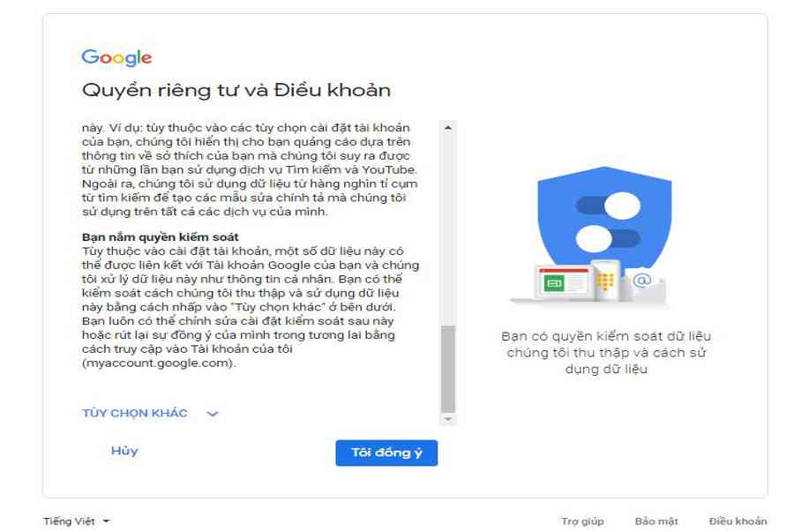The height and width of the screenshot is (532, 794).
Task: Click the lower toggle switch in the shield
Action: coord(608,238)
